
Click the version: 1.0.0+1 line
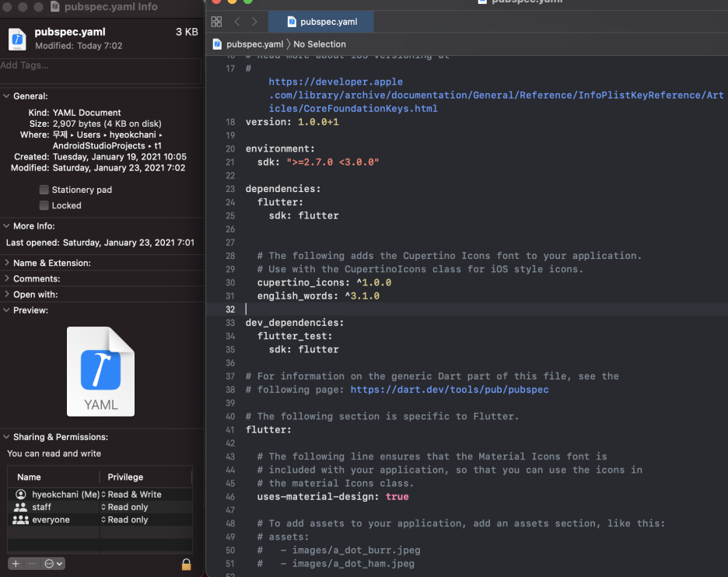pyautogui.click(x=292, y=122)
